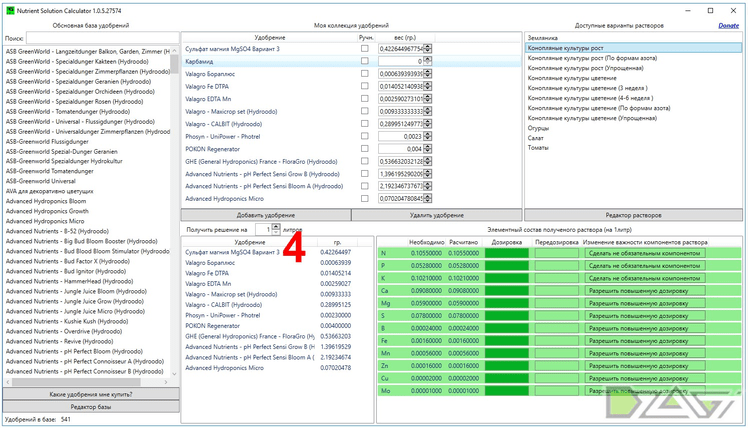Click P row Сделать не обязательным компонентом
The height and width of the screenshot is (428, 748).
(644, 266)
